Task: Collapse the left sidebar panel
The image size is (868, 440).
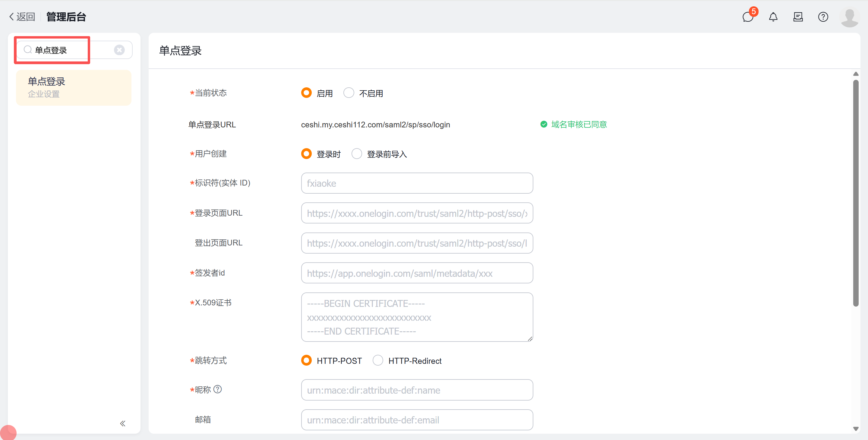Action: point(123,423)
